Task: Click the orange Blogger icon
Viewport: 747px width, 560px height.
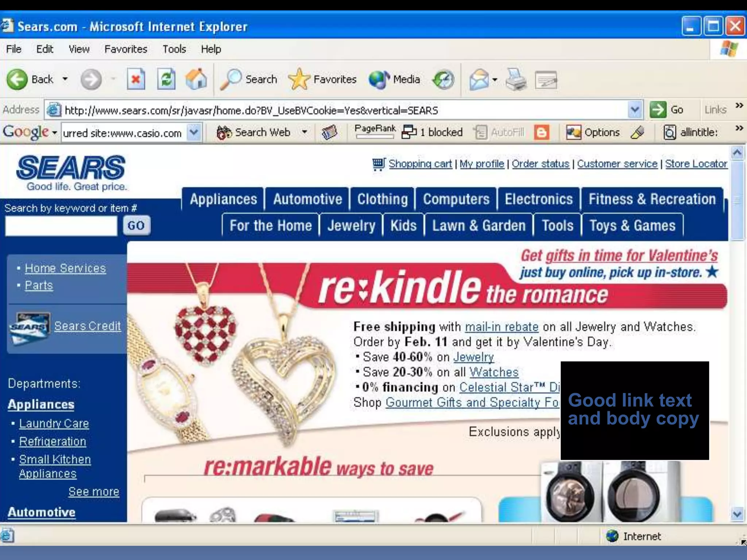Action: tap(542, 132)
